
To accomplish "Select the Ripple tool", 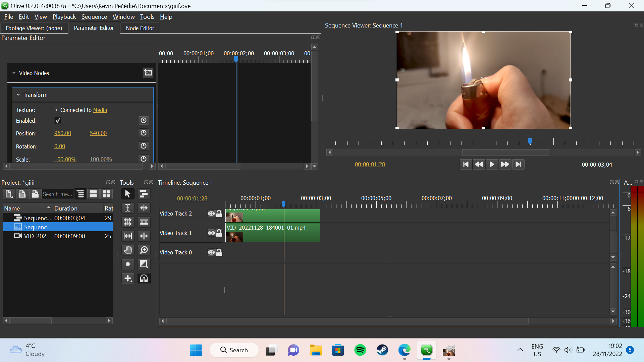I will tap(144, 208).
